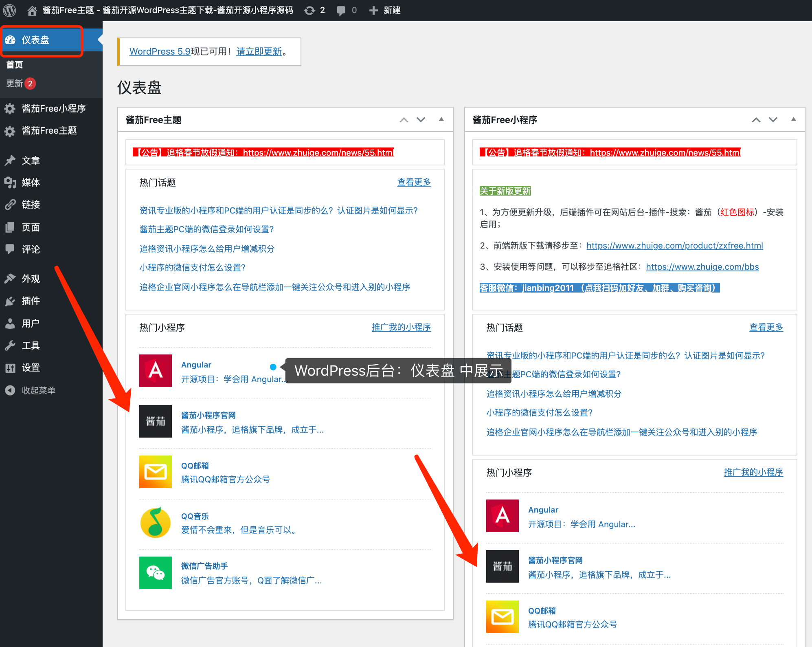Collapse the 酱茄Free主题 panel with triangle toggle

[441, 119]
